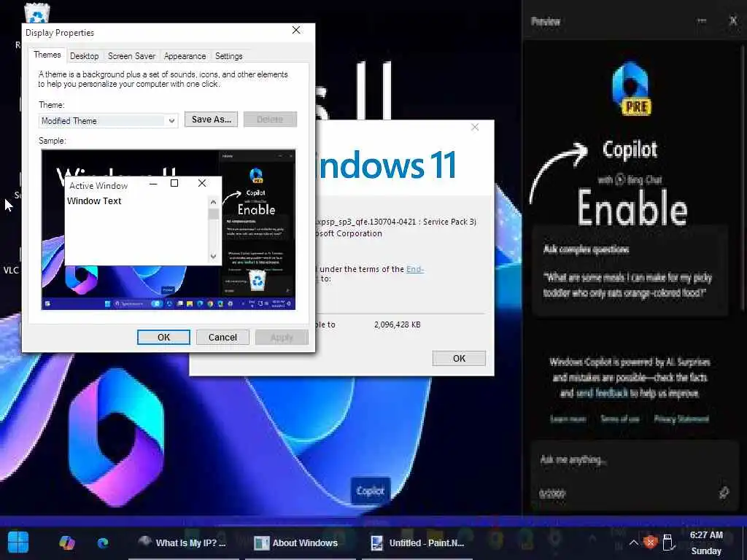Switch to About Windows taskbar button
The image size is (747, 560).
(x=300, y=542)
